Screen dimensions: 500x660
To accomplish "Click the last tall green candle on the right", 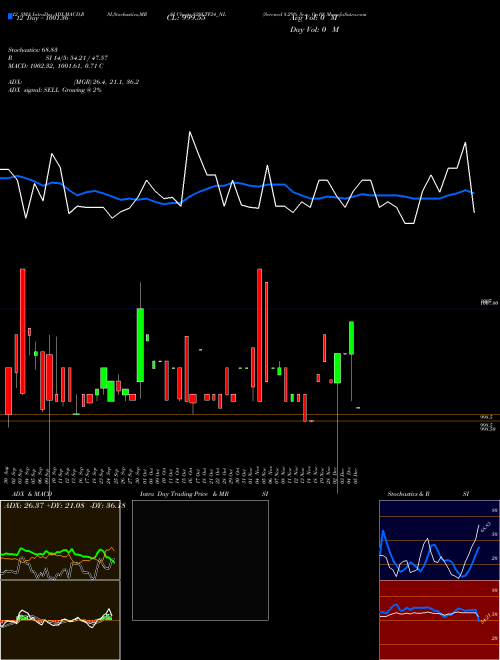I will [351, 338].
